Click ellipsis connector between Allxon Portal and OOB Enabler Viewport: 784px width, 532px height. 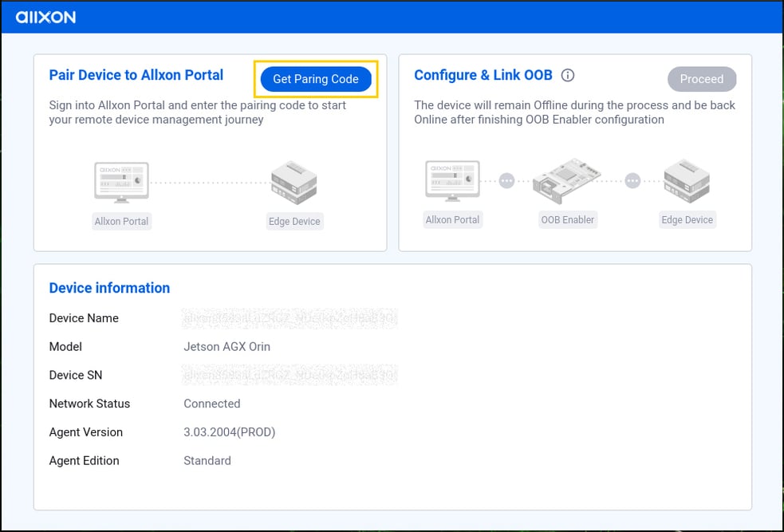pos(507,180)
